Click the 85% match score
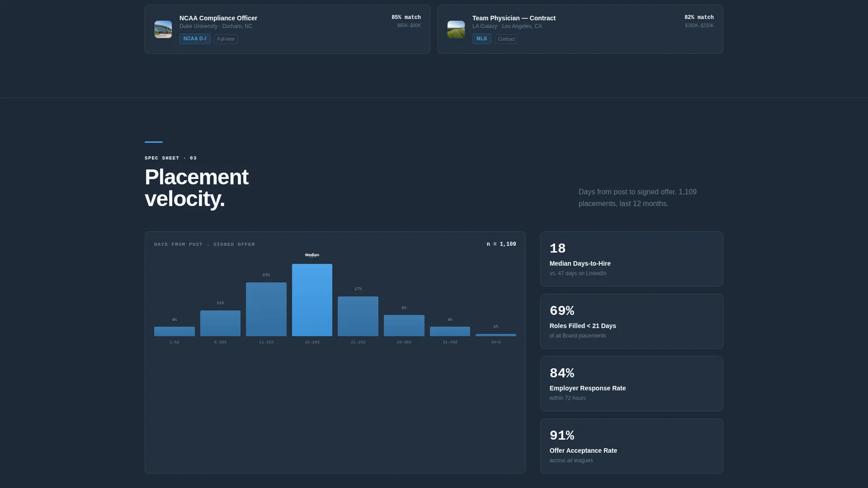Viewport: 868px width, 488px height. click(x=406, y=18)
